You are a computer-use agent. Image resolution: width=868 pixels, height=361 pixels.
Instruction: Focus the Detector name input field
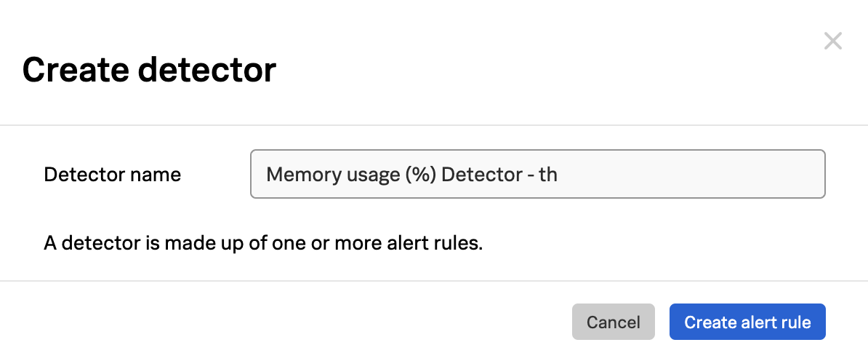coord(537,175)
